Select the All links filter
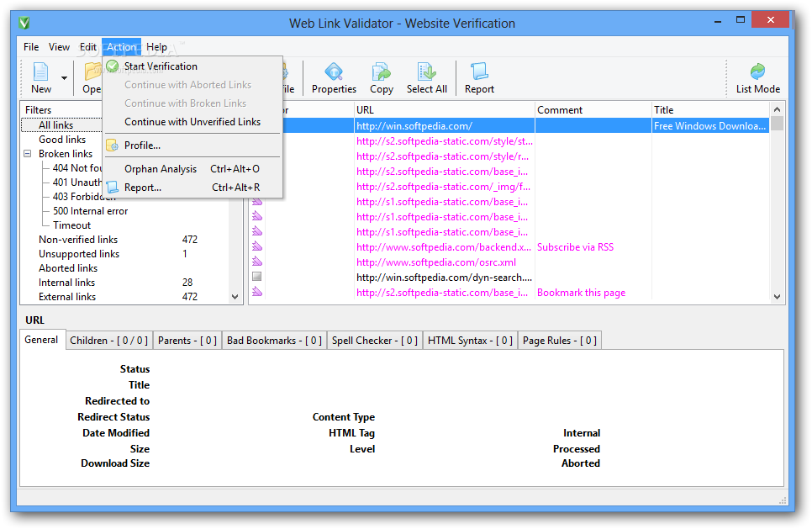812x529 pixels. point(56,124)
